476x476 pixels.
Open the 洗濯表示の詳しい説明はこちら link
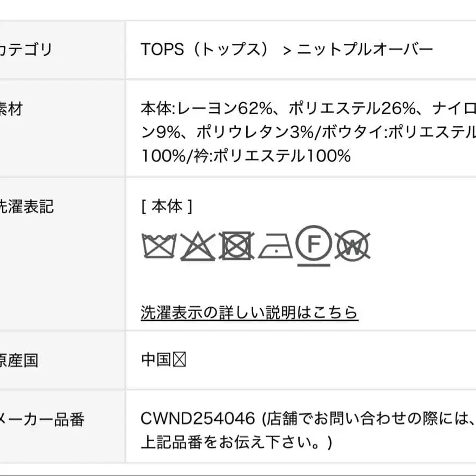[249, 312]
